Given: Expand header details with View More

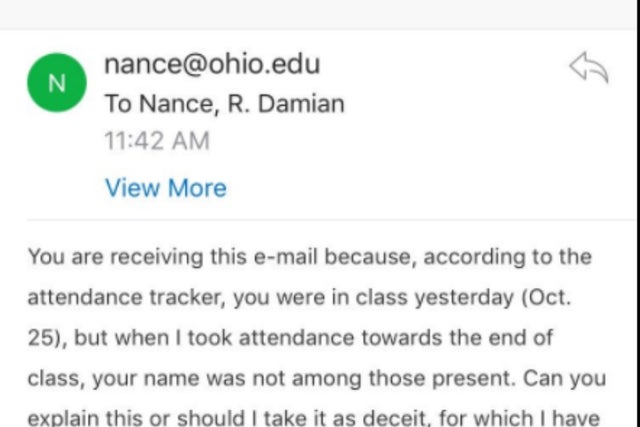Looking at the screenshot, I should pos(166,188).
